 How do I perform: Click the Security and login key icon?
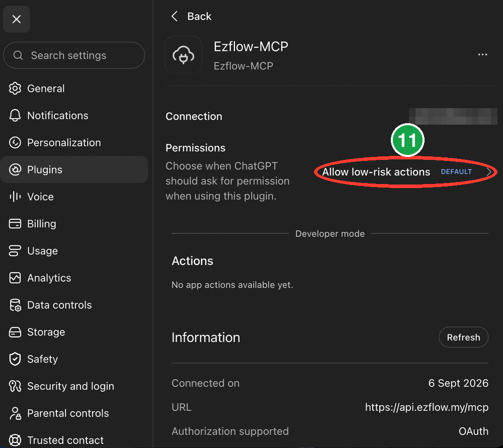pyautogui.click(x=15, y=386)
